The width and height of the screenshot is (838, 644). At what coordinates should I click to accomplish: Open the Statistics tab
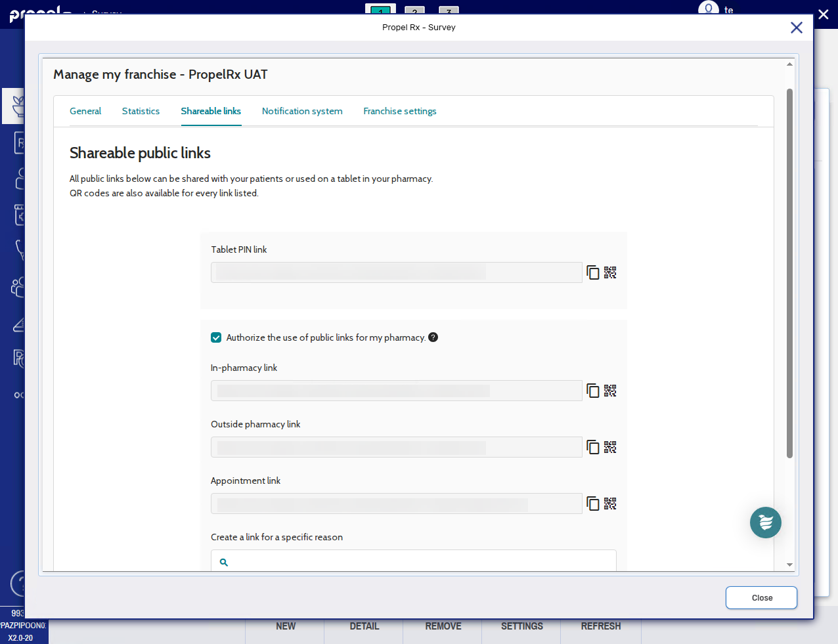(141, 111)
